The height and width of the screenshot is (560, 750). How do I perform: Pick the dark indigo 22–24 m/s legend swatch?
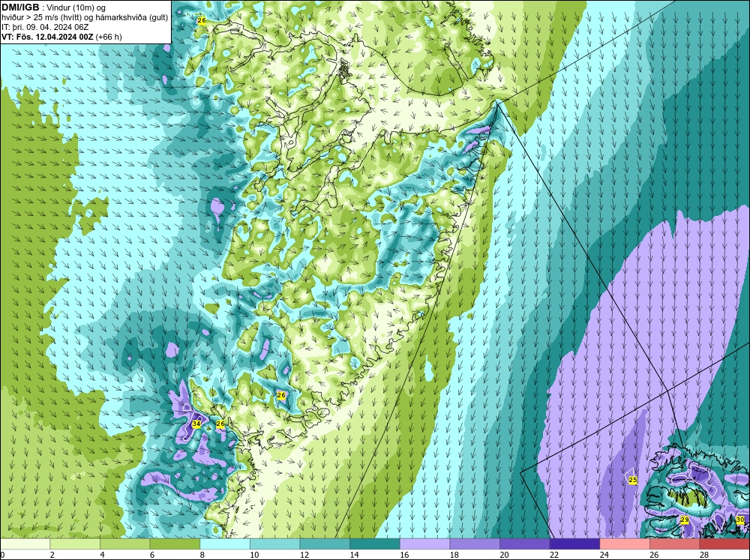tap(574, 544)
